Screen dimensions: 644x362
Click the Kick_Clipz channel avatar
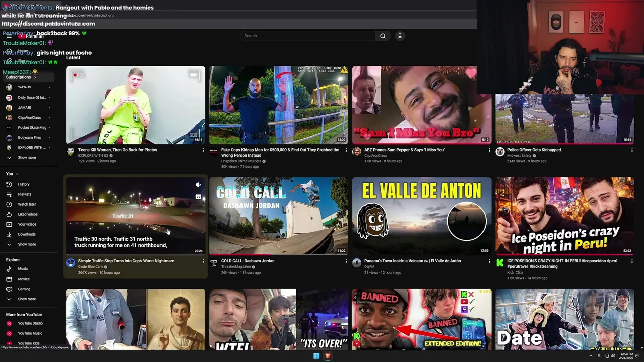pos(500,263)
